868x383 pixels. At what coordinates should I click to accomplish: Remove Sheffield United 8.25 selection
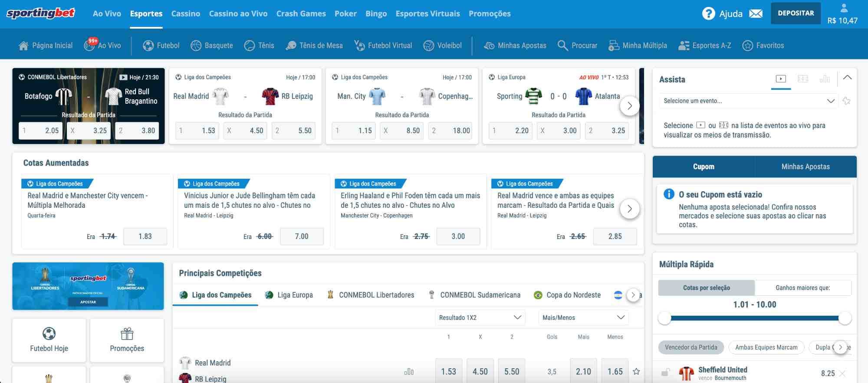(x=842, y=373)
